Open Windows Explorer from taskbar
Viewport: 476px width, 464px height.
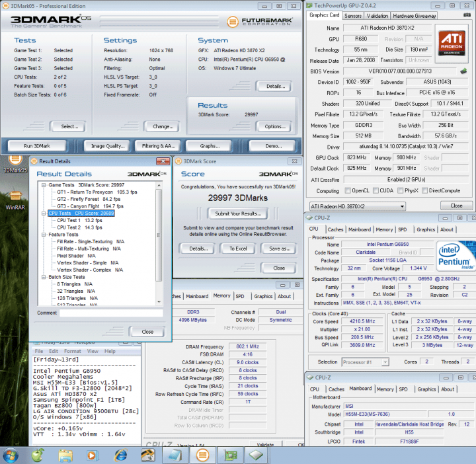(x=65, y=455)
